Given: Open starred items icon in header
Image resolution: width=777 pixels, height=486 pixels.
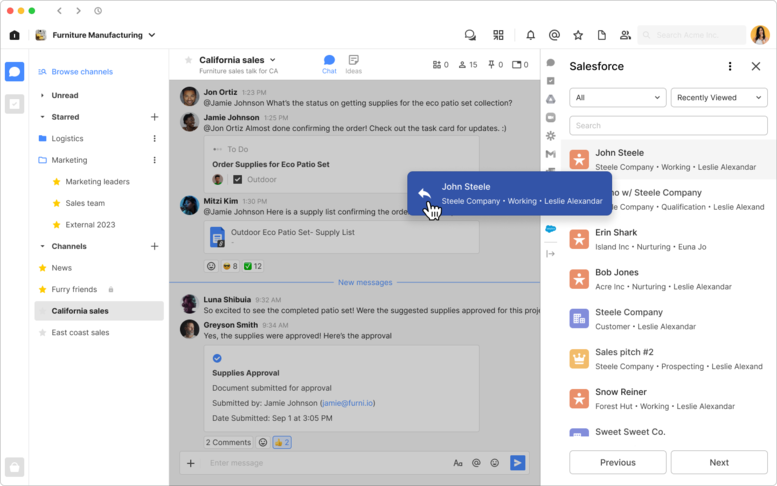Looking at the screenshot, I should [x=578, y=35].
